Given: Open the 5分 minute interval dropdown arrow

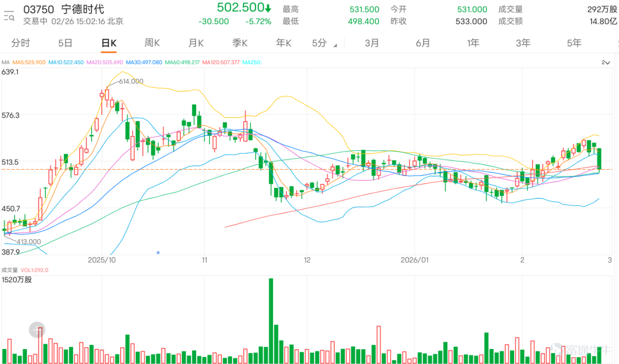Looking at the screenshot, I should click(x=335, y=46).
